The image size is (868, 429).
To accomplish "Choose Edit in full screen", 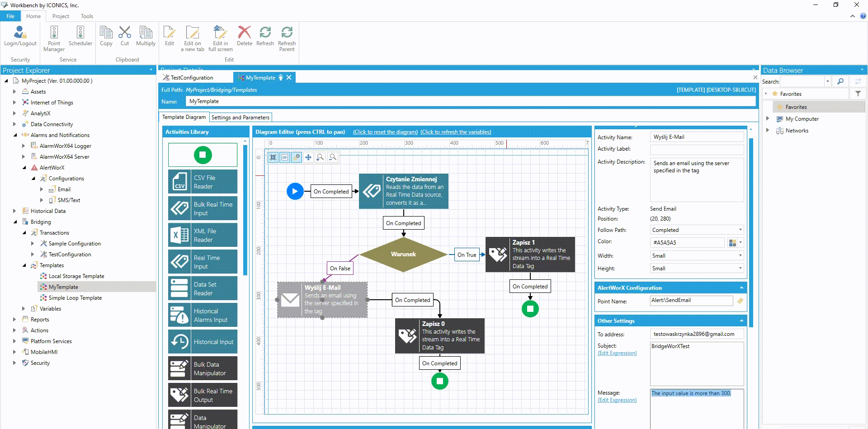I will pyautogui.click(x=221, y=38).
